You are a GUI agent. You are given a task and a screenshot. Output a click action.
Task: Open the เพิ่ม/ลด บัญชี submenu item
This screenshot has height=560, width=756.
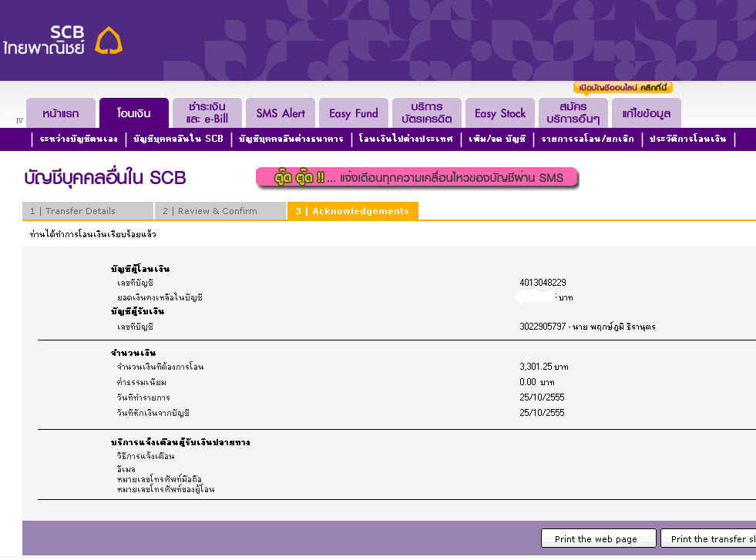point(497,139)
